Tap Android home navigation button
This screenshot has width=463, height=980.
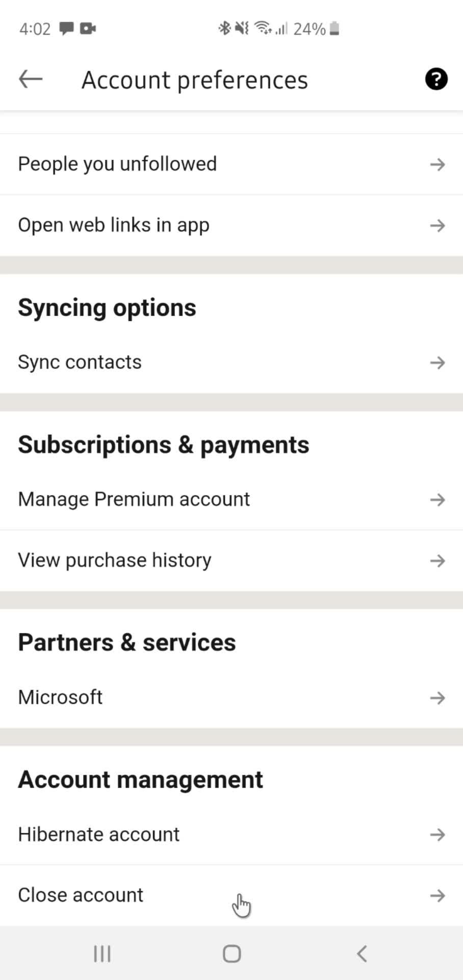tap(232, 953)
